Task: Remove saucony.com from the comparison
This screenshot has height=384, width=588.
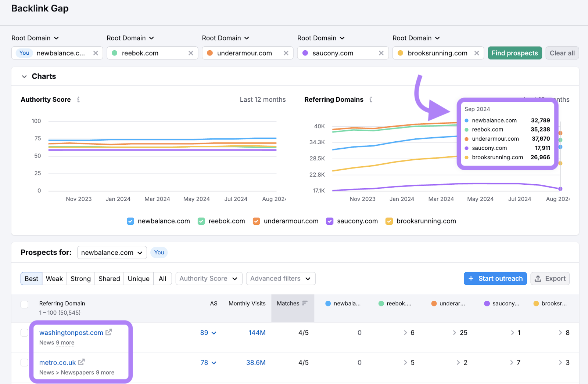Action: click(381, 53)
